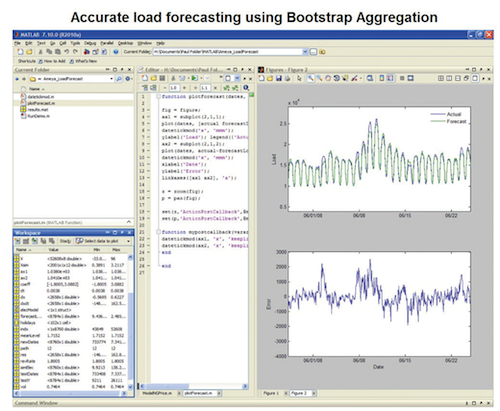500x411 pixels.
Task: Expand the plotForecast.m details panel
Action: 129,222
